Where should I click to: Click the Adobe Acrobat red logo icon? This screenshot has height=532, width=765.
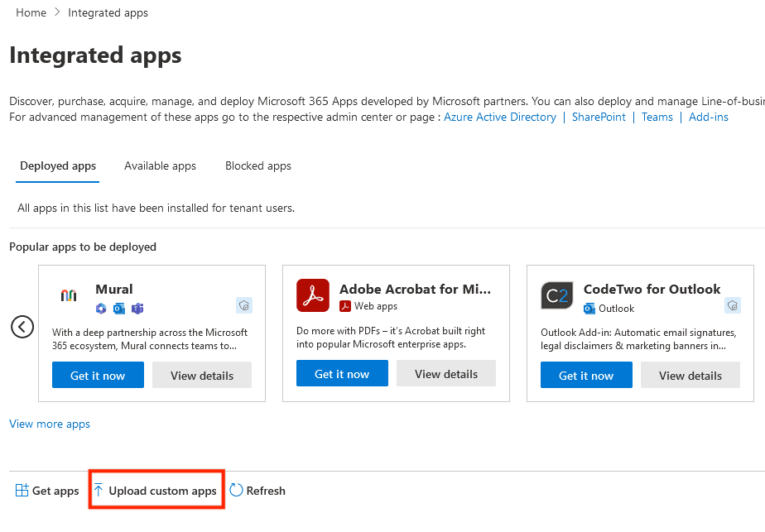[x=313, y=295]
